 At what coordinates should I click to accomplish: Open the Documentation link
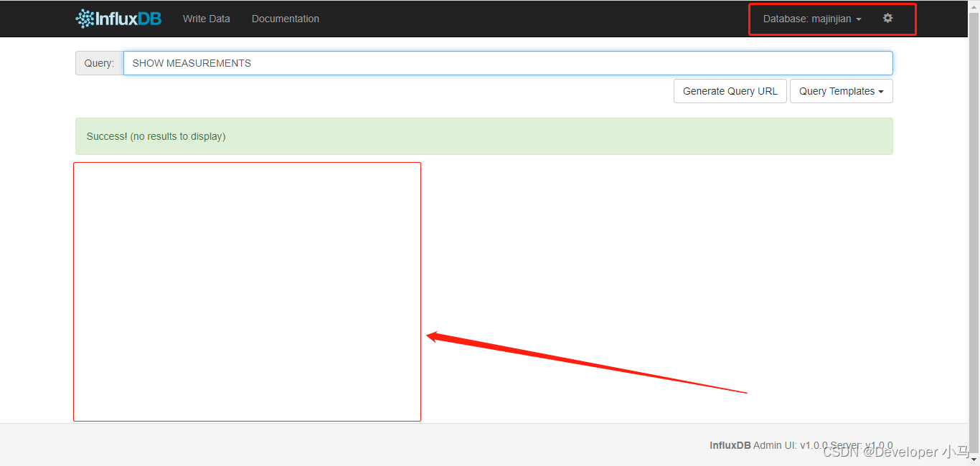click(x=286, y=19)
